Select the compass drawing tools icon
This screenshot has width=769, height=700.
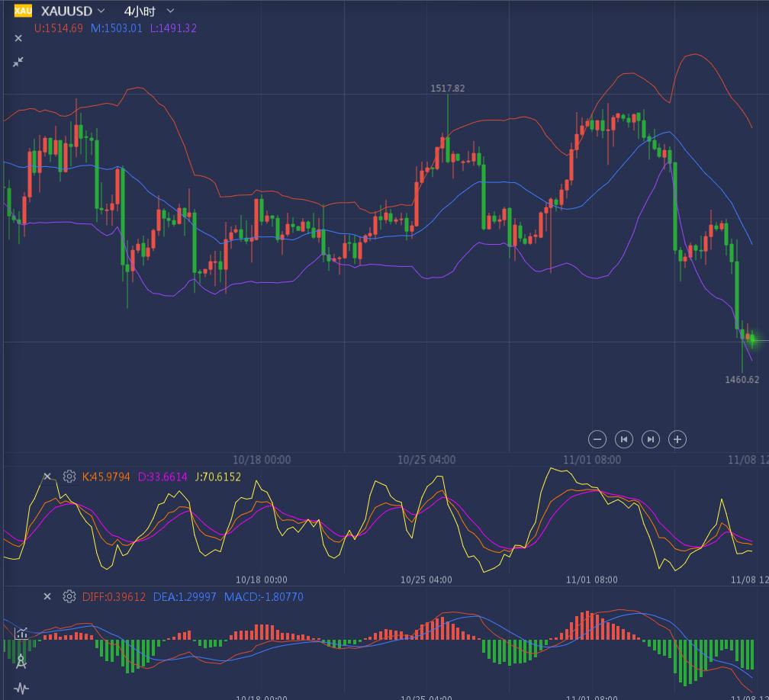pyautogui.click(x=21, y=660)
